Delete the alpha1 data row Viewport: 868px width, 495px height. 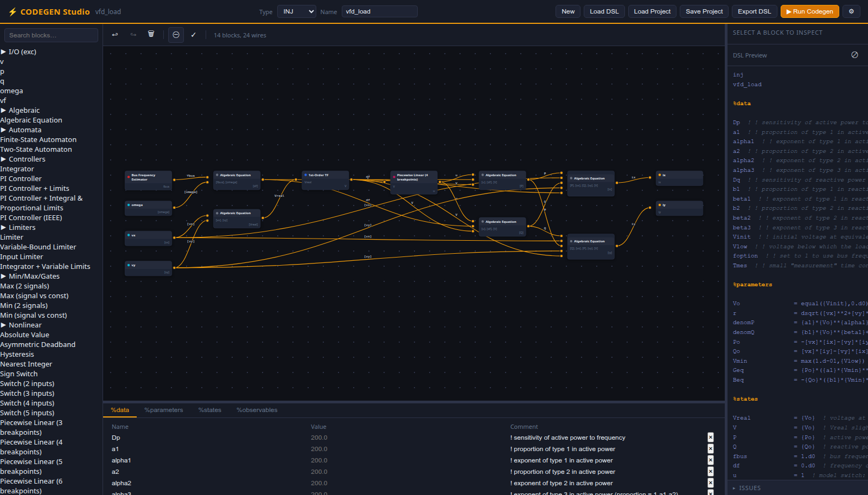point(711,460)
